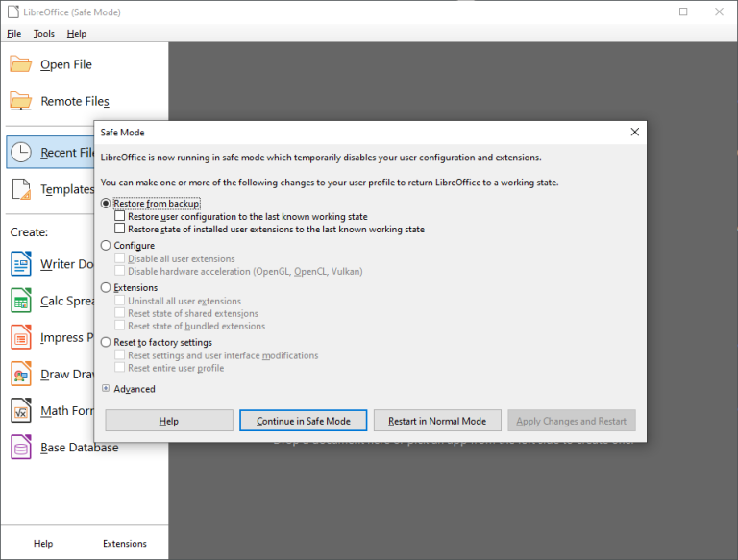Click Restart in Normal Mode button

pos(437,421)
